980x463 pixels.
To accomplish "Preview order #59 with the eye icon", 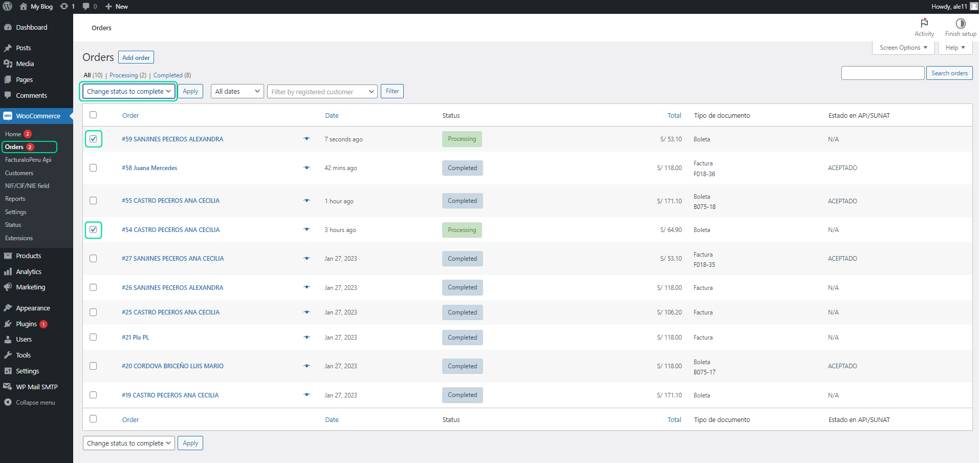I will pyautogui.click(x=307, y=139).
